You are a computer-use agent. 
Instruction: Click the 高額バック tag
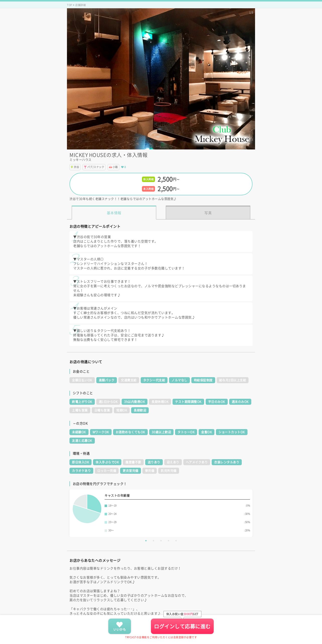(x=107, y=380)
